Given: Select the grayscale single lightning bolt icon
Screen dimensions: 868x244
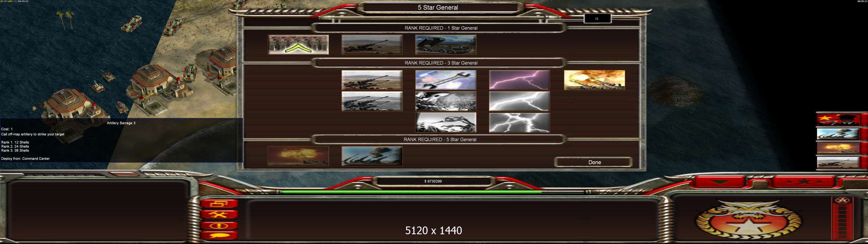Looking at the screenshot, I should click(519, 101).
